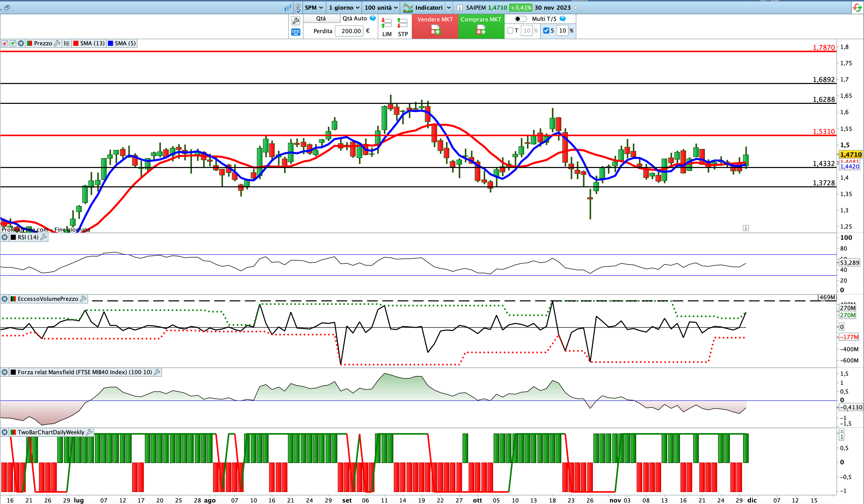Screen dimensions: 864x504
Task: Remove the Forza relat Mansfield panel
Action: (5, 372)
